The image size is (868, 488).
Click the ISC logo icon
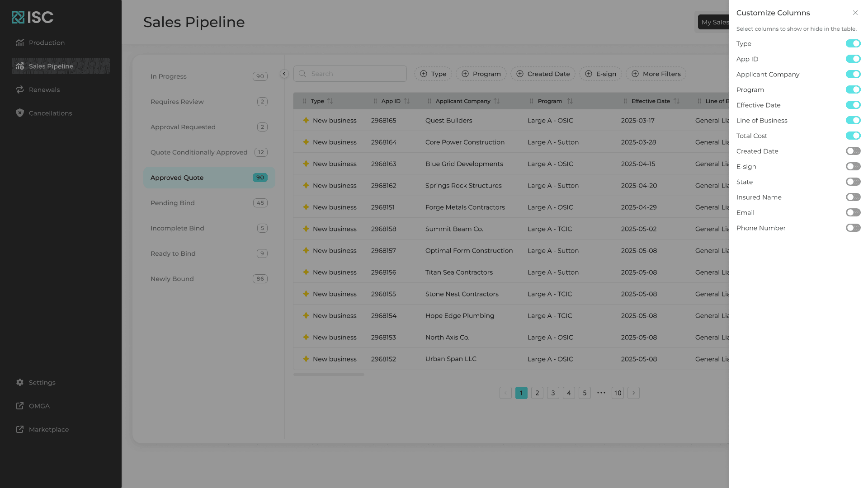click(18, 17)
